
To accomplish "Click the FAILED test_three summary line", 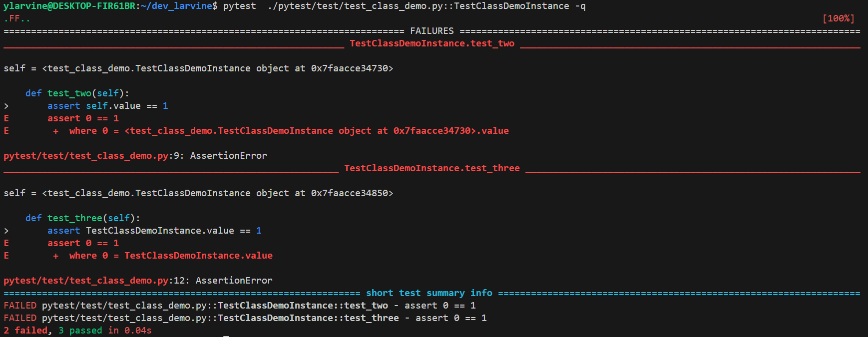I will click(245, 318).
